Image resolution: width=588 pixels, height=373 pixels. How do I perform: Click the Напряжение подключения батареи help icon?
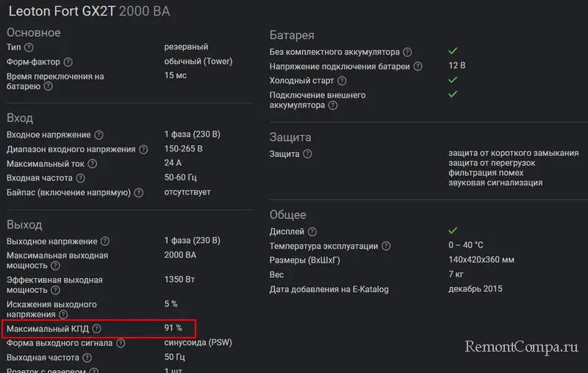point(417,66)
